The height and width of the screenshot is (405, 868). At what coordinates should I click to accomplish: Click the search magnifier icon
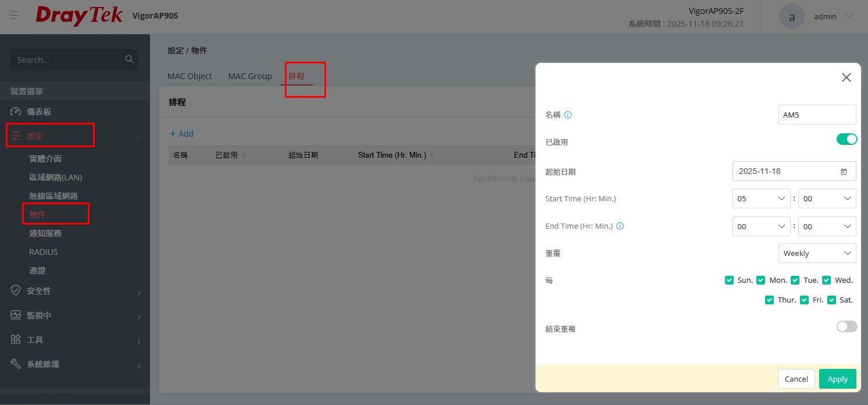(129, 59)
